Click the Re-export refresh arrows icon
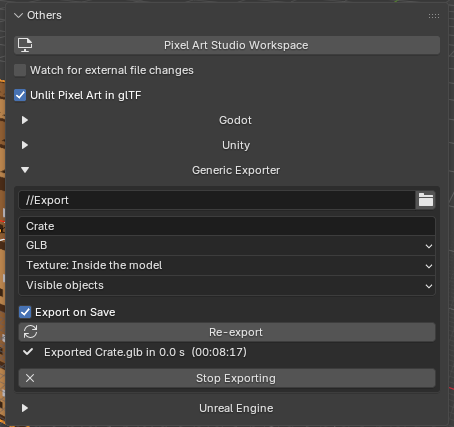 coord(30,332)
